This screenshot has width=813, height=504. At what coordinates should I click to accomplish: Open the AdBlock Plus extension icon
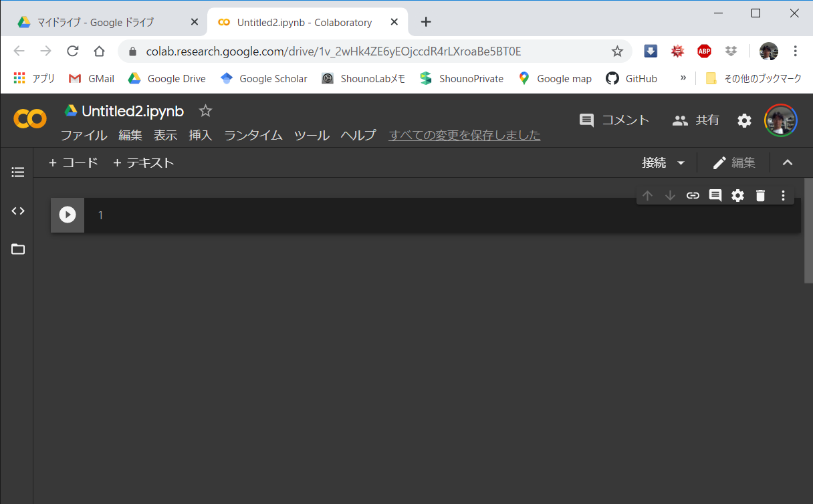click(704, 51)
